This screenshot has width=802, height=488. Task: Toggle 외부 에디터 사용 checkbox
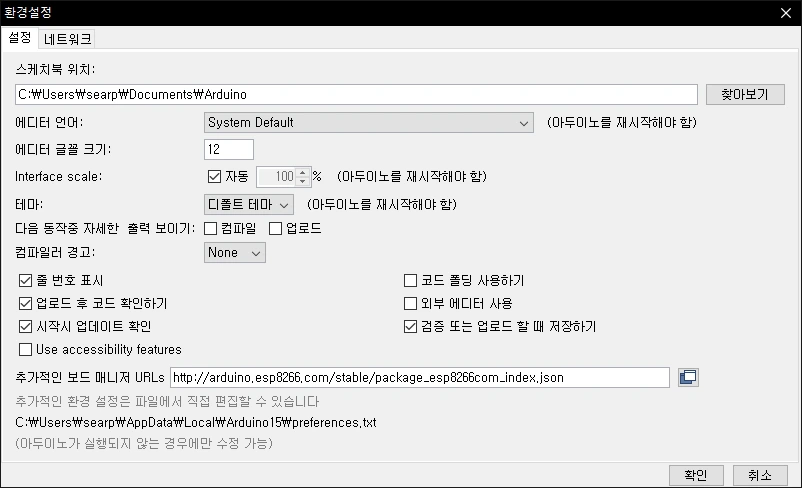point(410,303)
